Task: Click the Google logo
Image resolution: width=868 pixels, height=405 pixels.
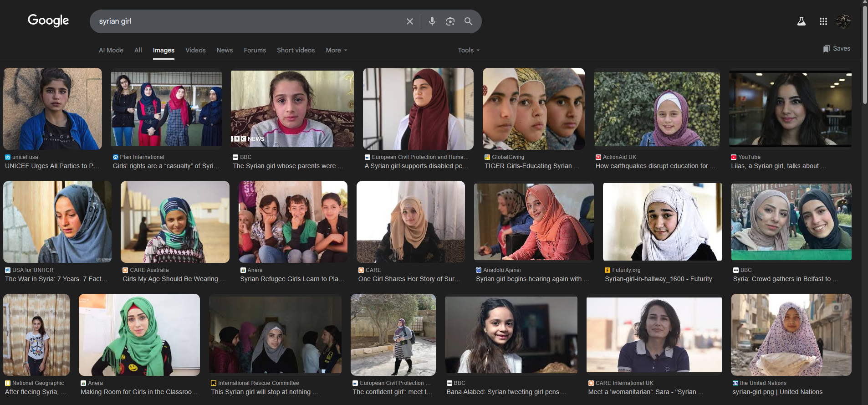Action: click(x=48, y=21)
